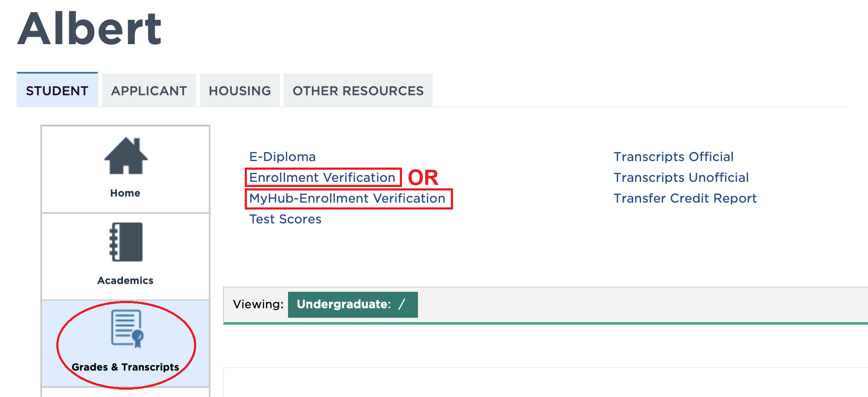This screenshot has height=397, width=868.
Task: Open the Transcripts Official link
Action: 674,157
